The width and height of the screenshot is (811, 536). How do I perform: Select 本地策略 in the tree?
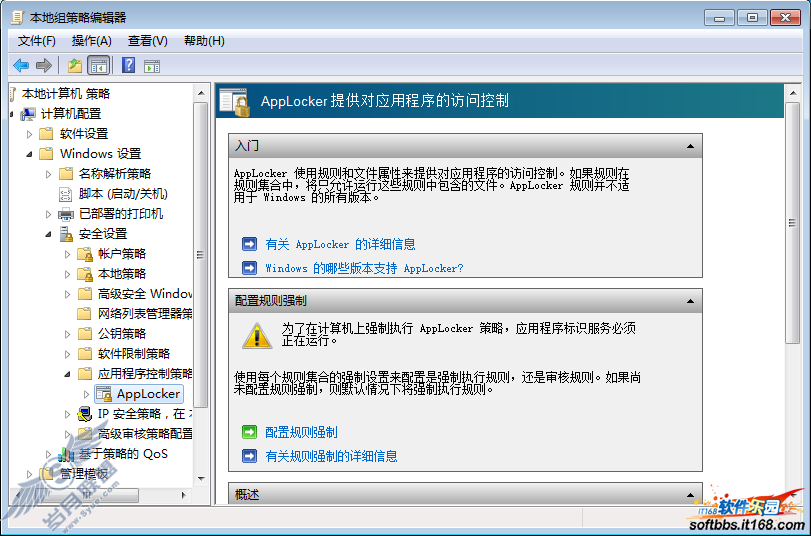pyautogui.click(x=122, y=274)
